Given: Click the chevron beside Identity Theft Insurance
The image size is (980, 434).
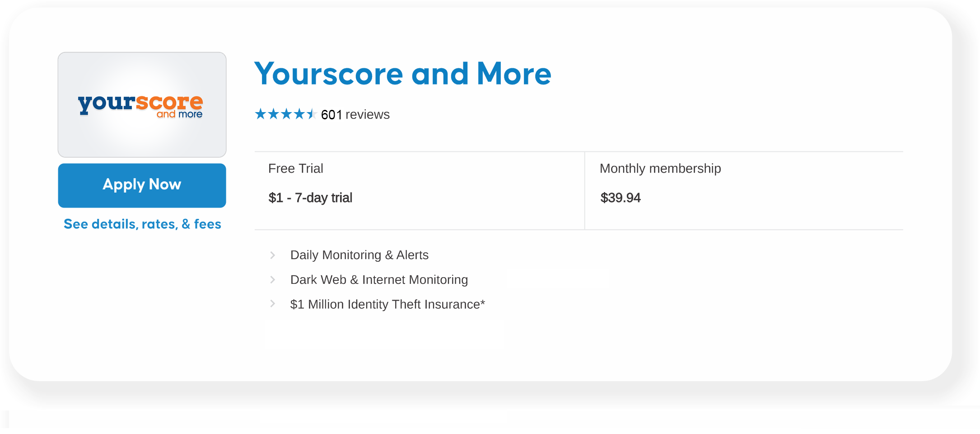Looking at the screenshot, I should (273, 304).
